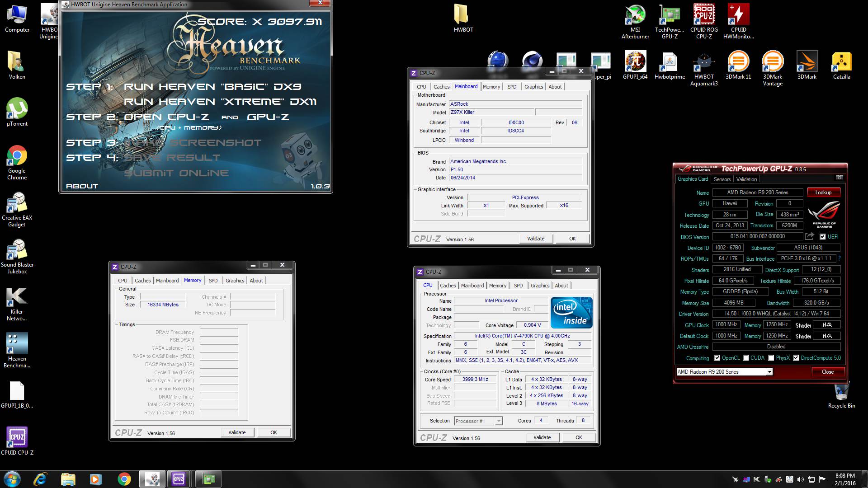The image size is (868, 488).
Task: Launch the CPUID ROG CPU-Z desktop shortcut
Action: (704, 21)
